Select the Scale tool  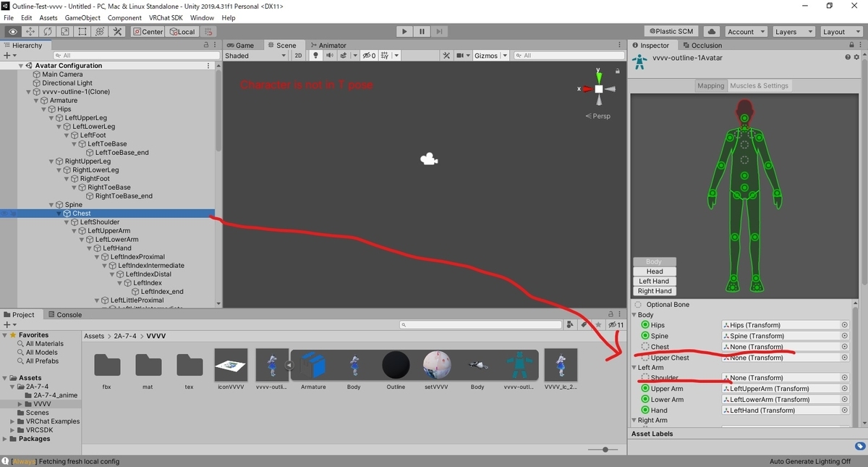click(65, 32)
